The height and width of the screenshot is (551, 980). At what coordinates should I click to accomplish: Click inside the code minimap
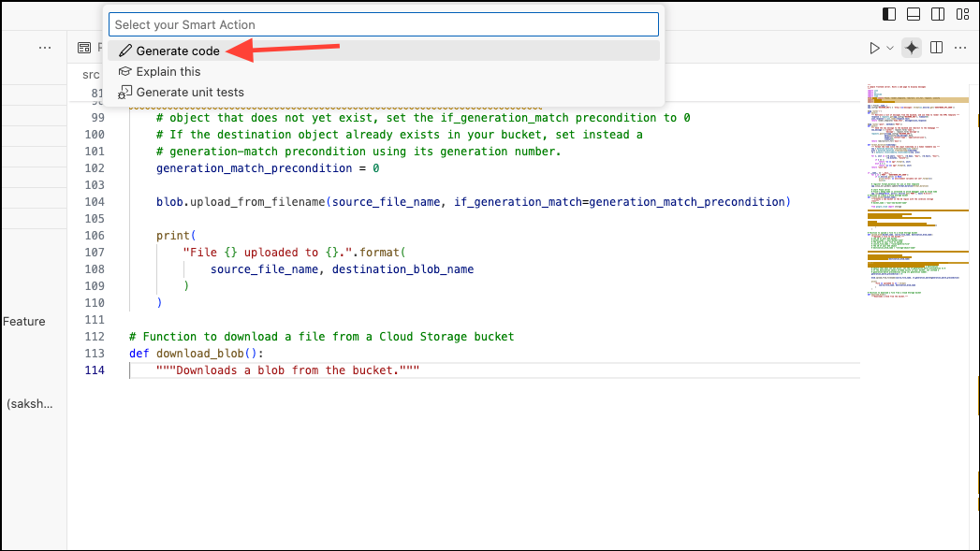pyautogui.click(x=917, y=187)
